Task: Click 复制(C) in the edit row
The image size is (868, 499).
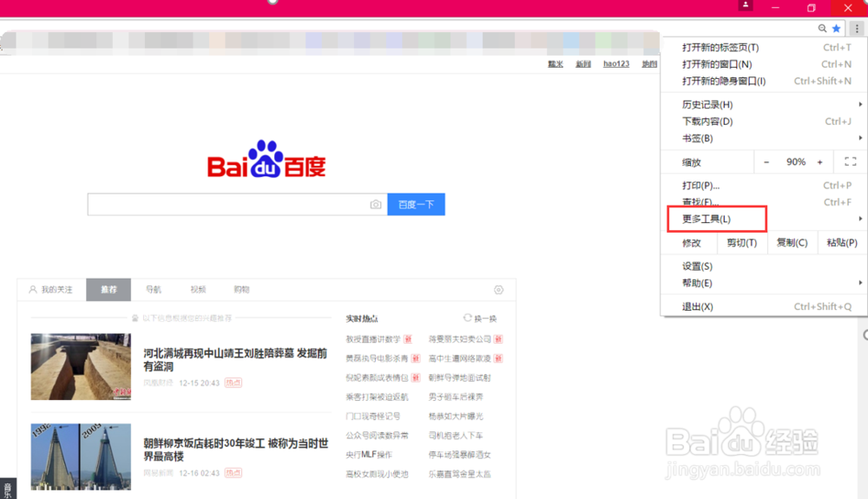Action: click(792, 243)
